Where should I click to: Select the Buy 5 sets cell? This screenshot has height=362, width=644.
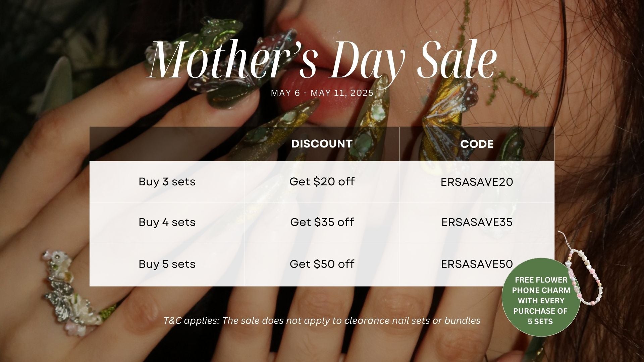click(x=167, y=264)
